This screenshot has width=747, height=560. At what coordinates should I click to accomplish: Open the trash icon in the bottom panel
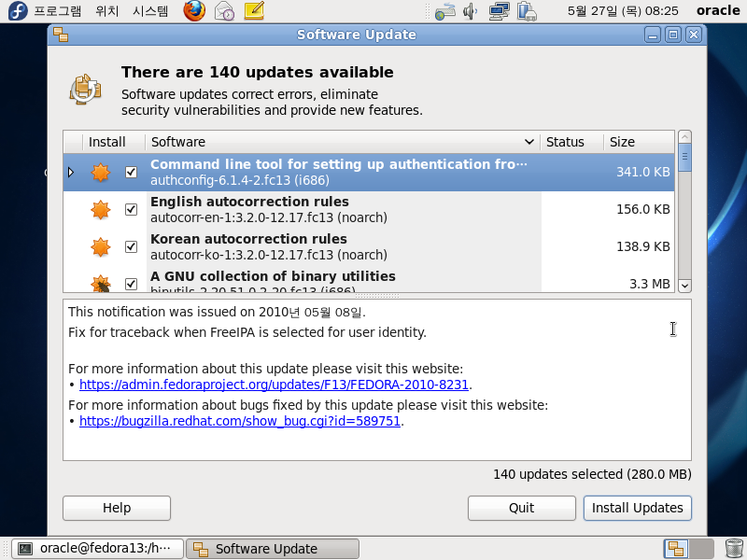(734, 549)
